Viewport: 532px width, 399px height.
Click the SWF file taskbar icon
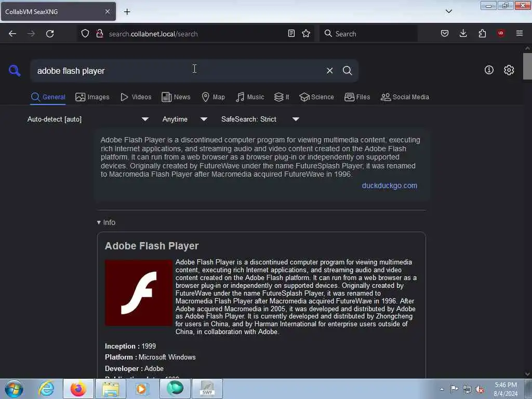[207, 389]
